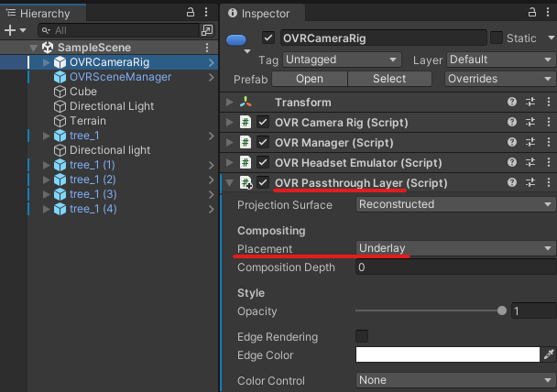This screenshot has width=557, height=392.
Task: Open Transform component more options menu
Action: (549, 103)
